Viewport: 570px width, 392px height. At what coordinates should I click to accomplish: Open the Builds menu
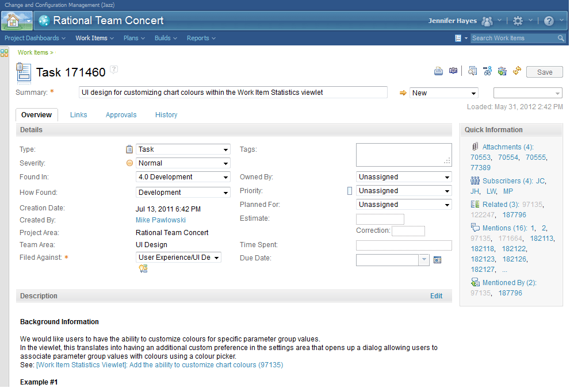coord(166,38)
